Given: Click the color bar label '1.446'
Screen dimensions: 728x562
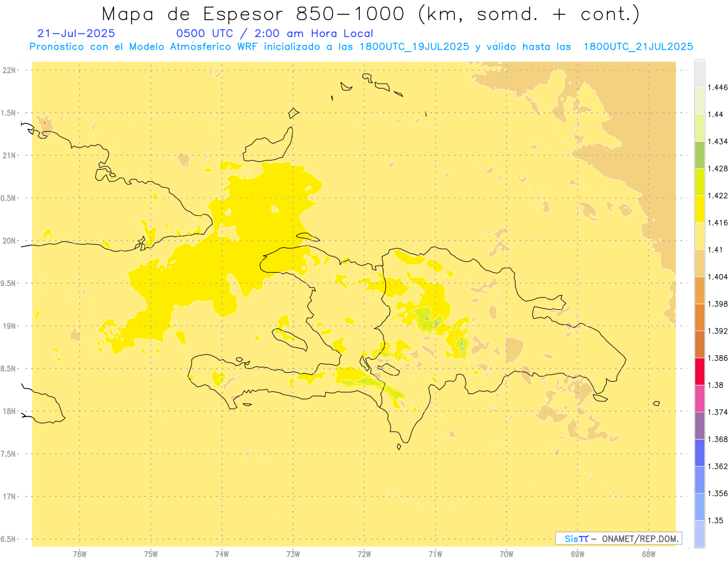Looking at the screenshot, I should [x=718, y=87].
